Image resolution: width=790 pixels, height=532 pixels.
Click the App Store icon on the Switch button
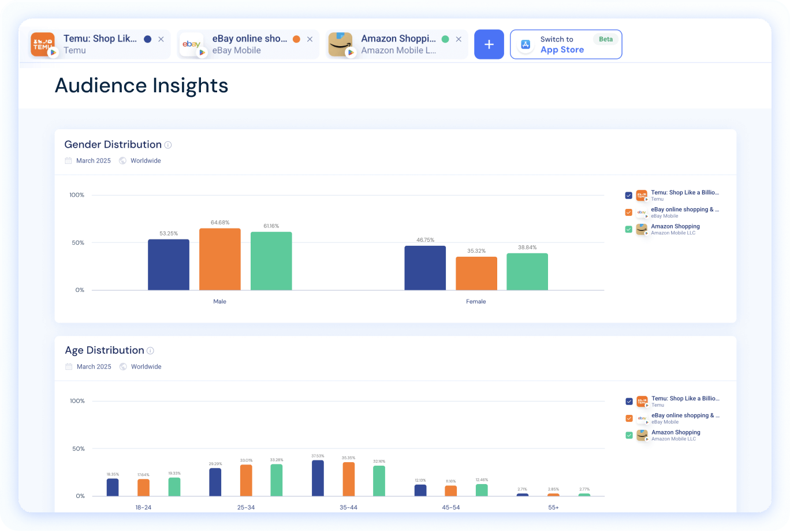pyautogui.click(x=526, y=44)
